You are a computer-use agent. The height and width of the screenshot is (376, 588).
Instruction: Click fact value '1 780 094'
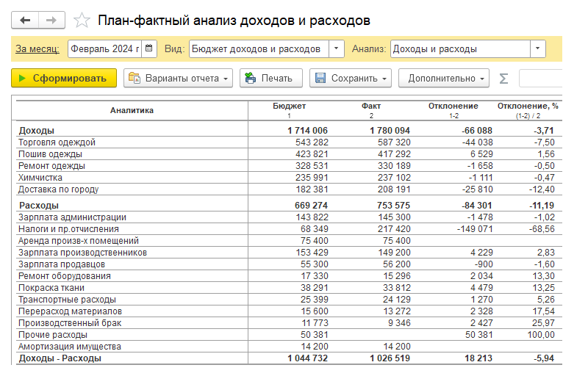[390, 130]
